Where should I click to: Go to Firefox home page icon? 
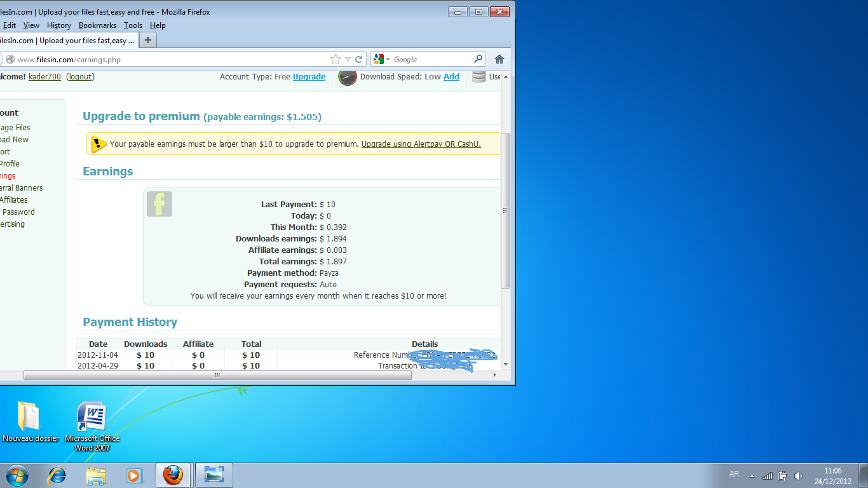[499, 59]
